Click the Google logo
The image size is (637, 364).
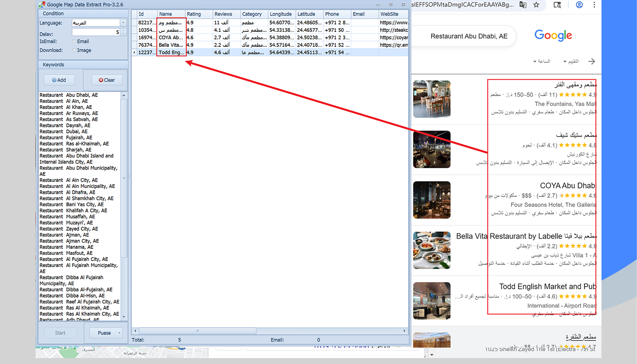pyautogui.click(x=553, y=35)
